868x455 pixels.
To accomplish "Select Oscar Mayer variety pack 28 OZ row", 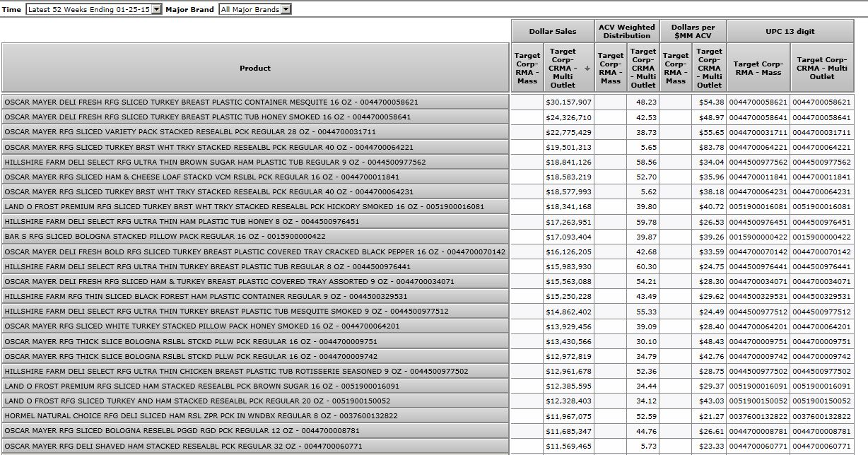I will click(x=255, y=132).
